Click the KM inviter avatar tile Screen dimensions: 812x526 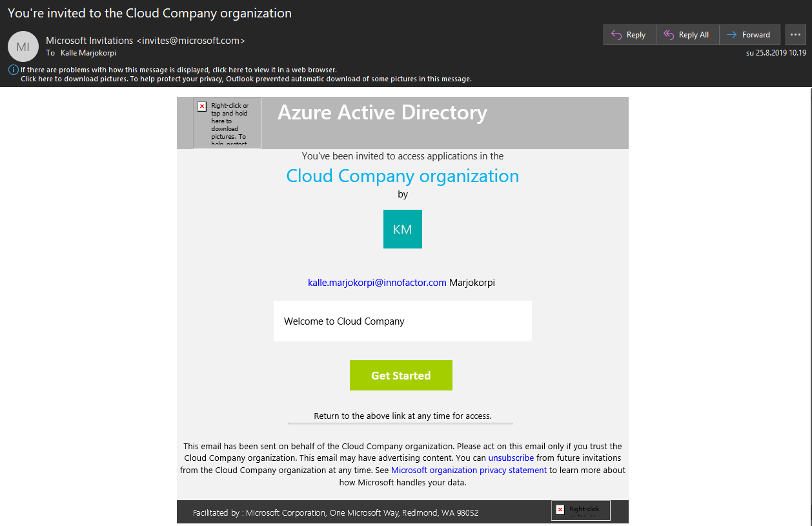click(x=403, y=229)
